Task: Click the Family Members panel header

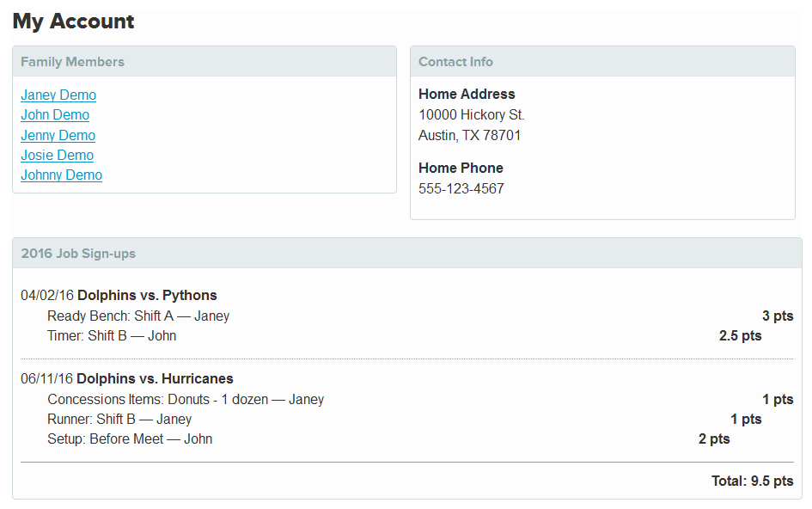Action: click(205, 62)
